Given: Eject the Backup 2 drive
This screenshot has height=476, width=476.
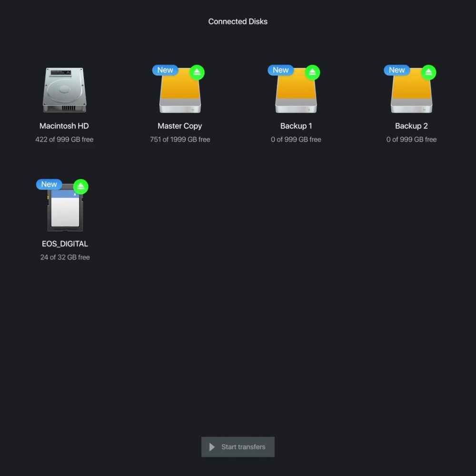Looking at the screenshot, I should point(428,72).
